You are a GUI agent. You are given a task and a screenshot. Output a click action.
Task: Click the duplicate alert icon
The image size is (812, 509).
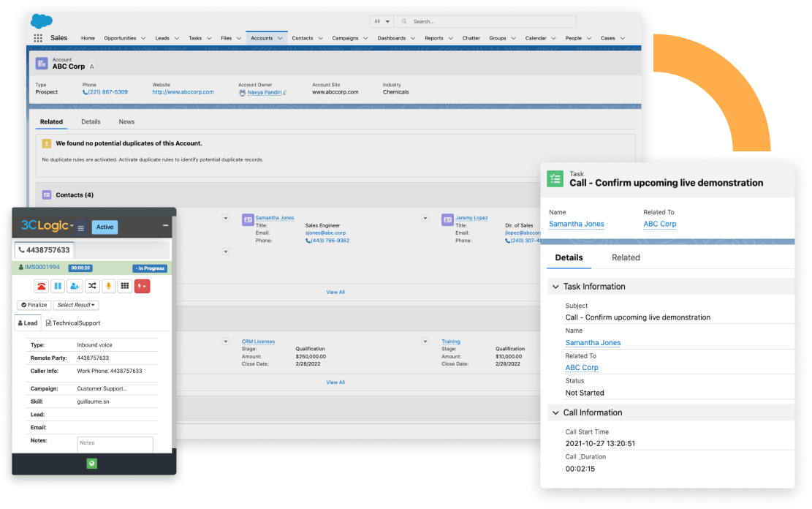(x=47, y=143)
